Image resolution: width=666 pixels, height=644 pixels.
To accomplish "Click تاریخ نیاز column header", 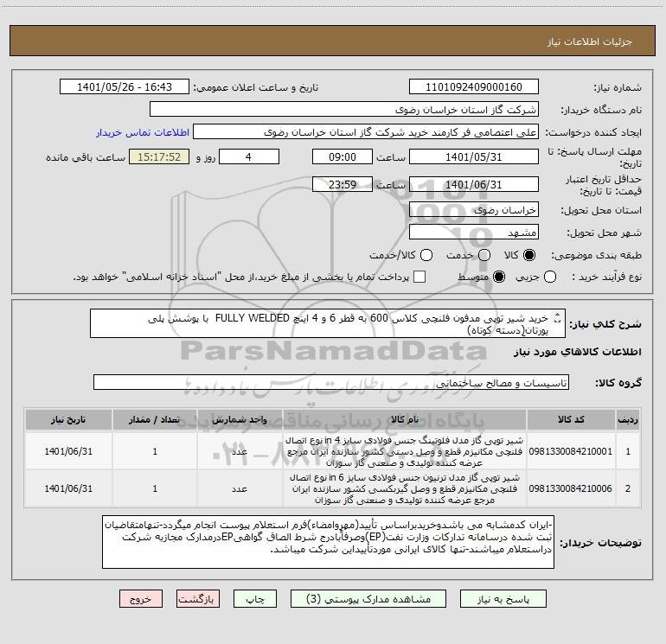I will 68,419.
